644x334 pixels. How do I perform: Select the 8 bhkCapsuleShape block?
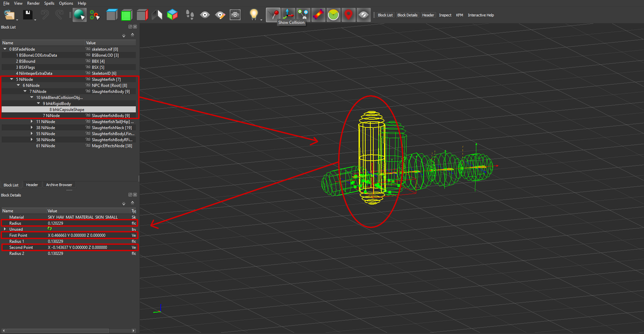coord(68,110)
